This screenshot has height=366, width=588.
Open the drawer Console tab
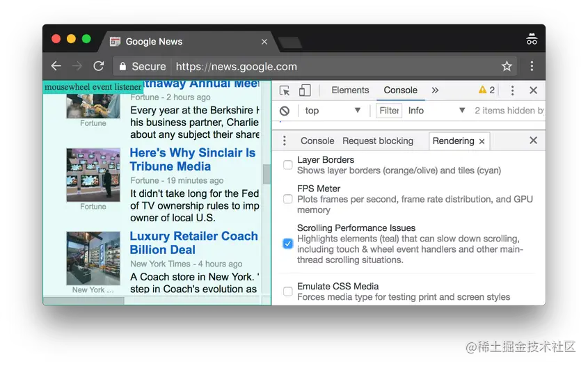tap(317, 141)
